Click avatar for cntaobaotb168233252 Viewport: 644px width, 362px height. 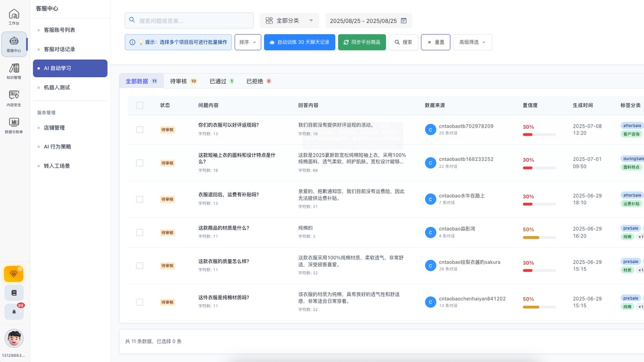point(430,162)
